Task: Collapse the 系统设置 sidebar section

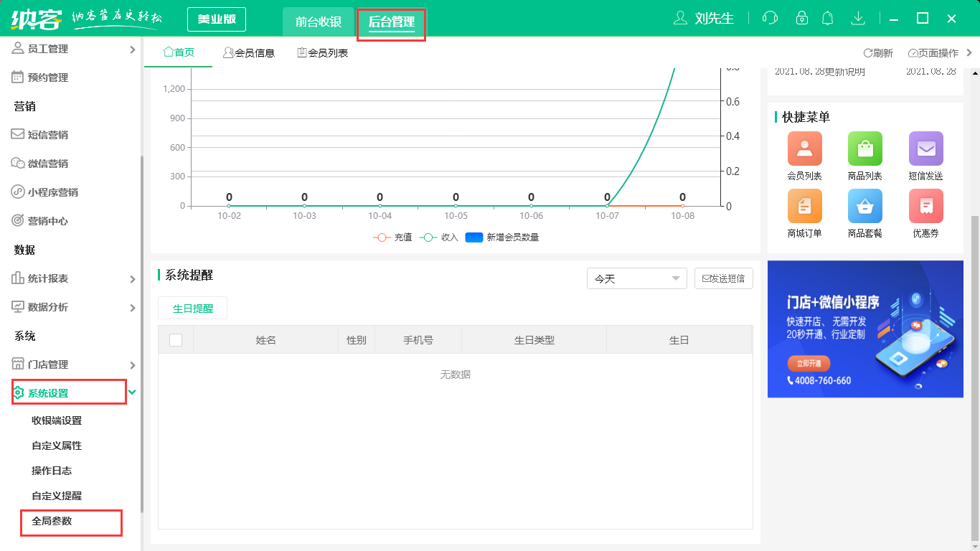Action: (72, 393)
